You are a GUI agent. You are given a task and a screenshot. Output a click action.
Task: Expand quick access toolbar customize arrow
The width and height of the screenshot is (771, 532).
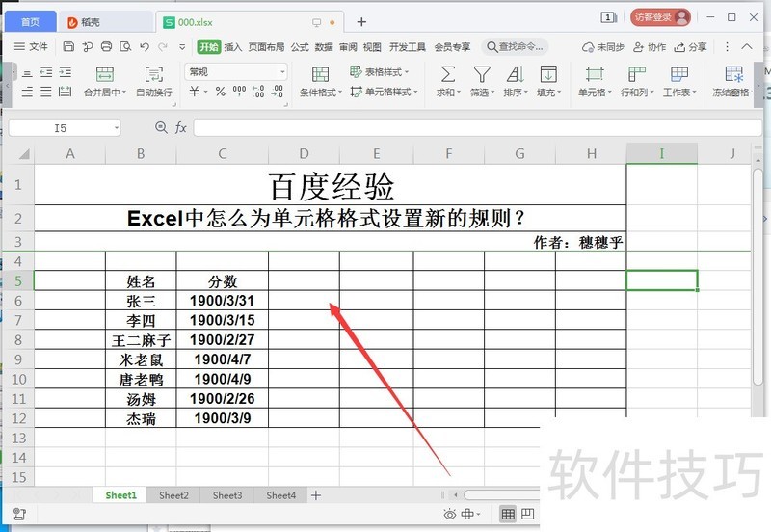tap(182, 47)
